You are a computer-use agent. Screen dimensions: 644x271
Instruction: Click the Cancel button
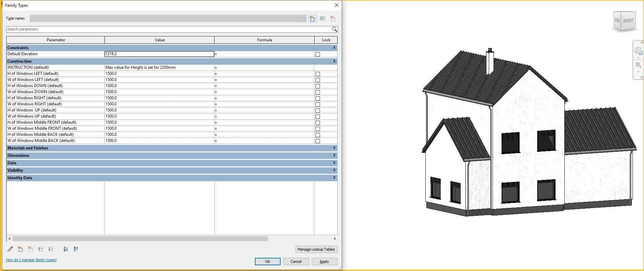296,262
